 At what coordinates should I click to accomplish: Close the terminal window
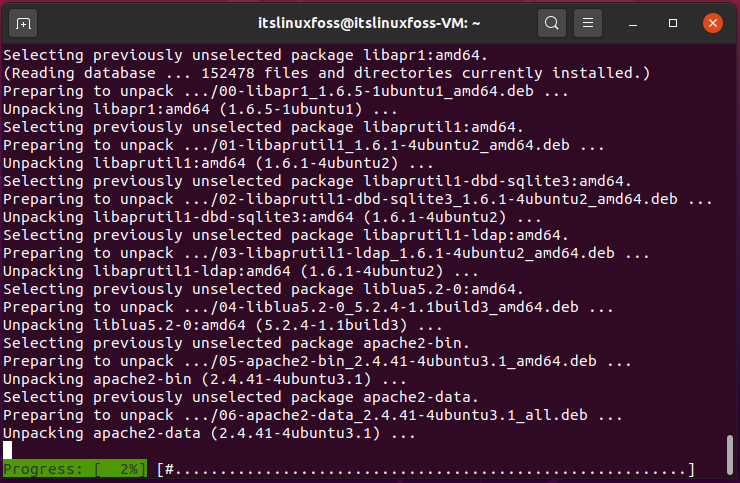713,23
